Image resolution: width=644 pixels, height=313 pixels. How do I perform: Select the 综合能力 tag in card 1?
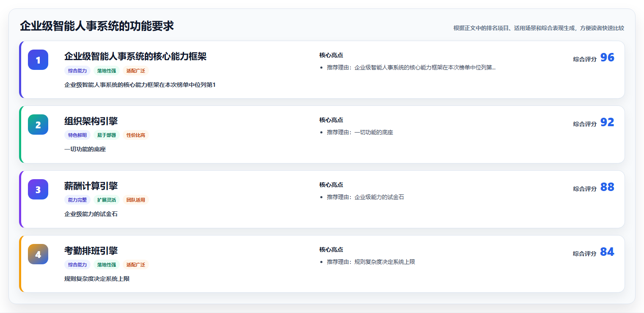77,71
